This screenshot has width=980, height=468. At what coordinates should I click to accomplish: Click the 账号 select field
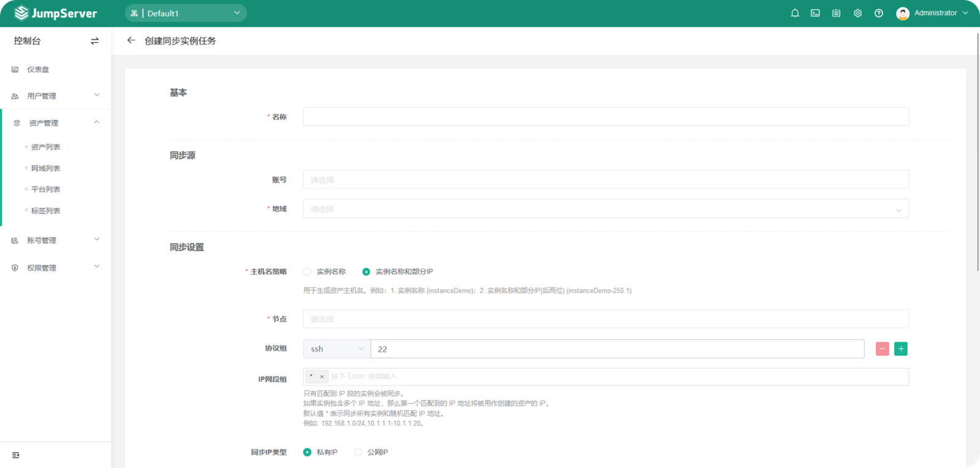pos(606,179)
